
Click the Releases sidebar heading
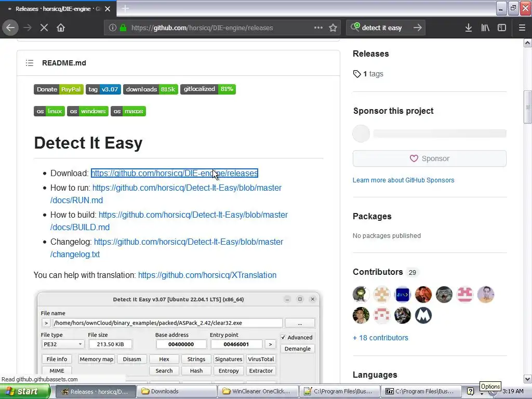point(371,54)
